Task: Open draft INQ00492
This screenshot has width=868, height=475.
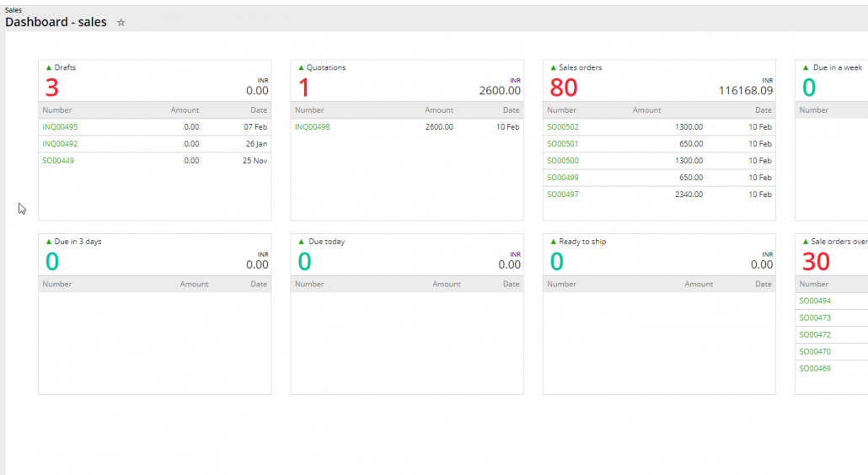Action: pos(61,144)
